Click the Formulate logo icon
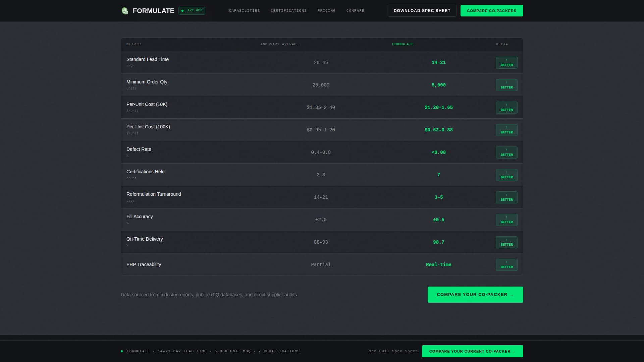The width and height of the screenshot is (644, 362). coord(125,10)
